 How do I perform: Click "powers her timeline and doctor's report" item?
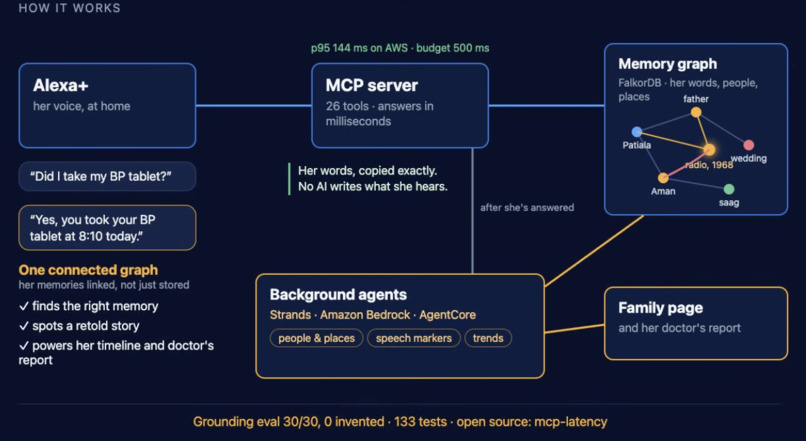(116, 353)
